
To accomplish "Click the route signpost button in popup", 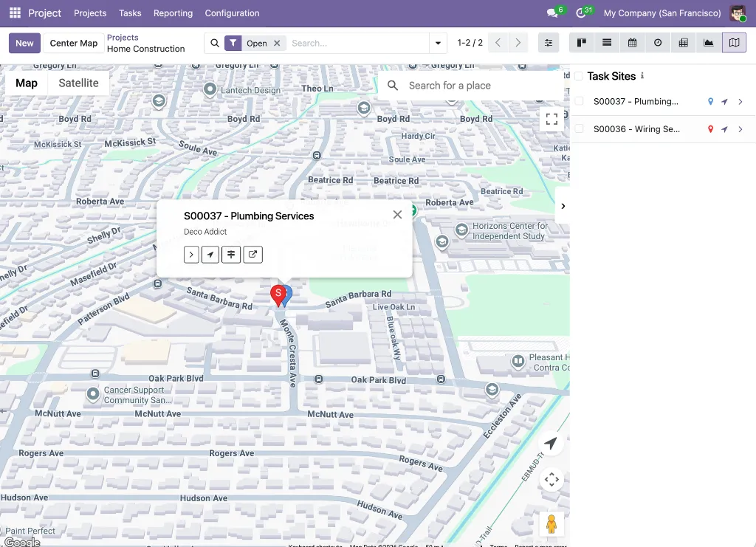I will click(231, 255).
